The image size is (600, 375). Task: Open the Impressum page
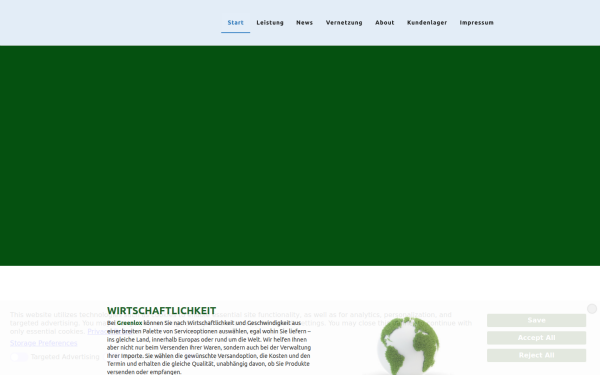tap(476, 23)
